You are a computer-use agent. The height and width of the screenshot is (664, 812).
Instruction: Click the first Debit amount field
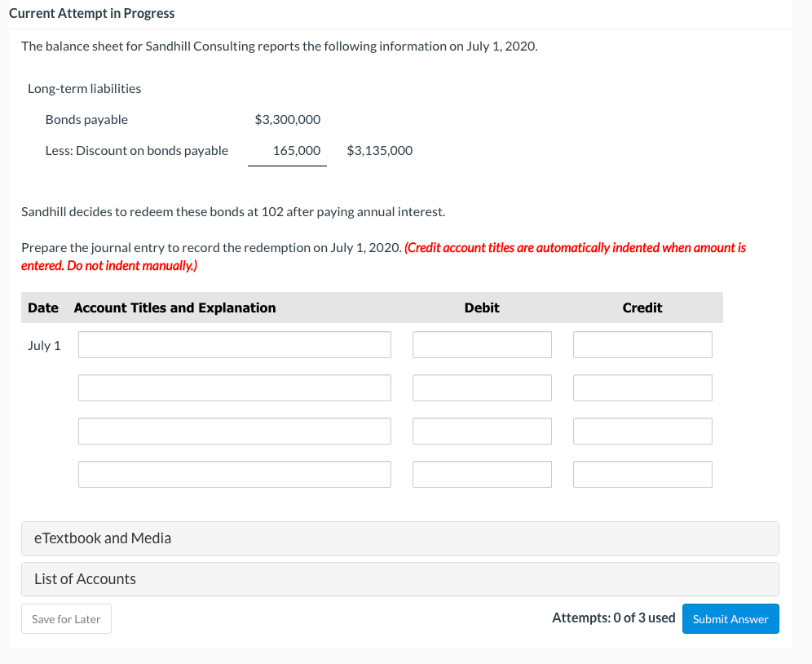coord(482,344)
